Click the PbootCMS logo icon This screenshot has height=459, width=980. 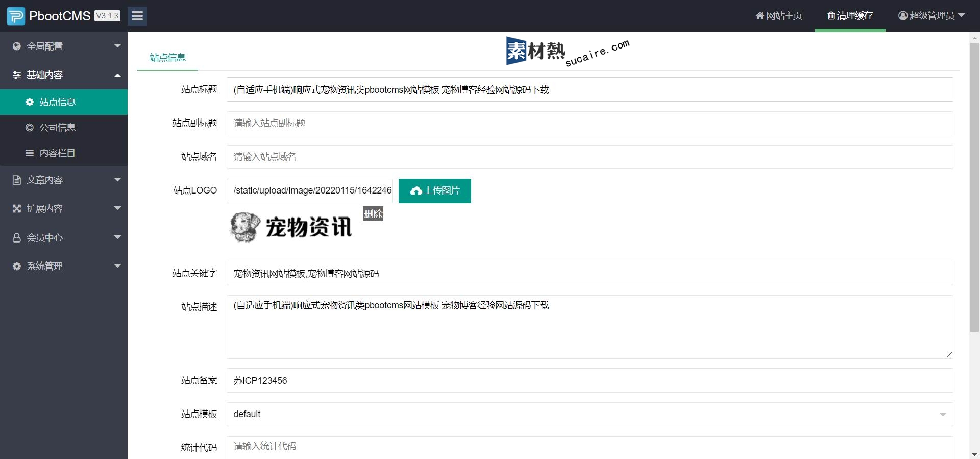pos(16,16)
